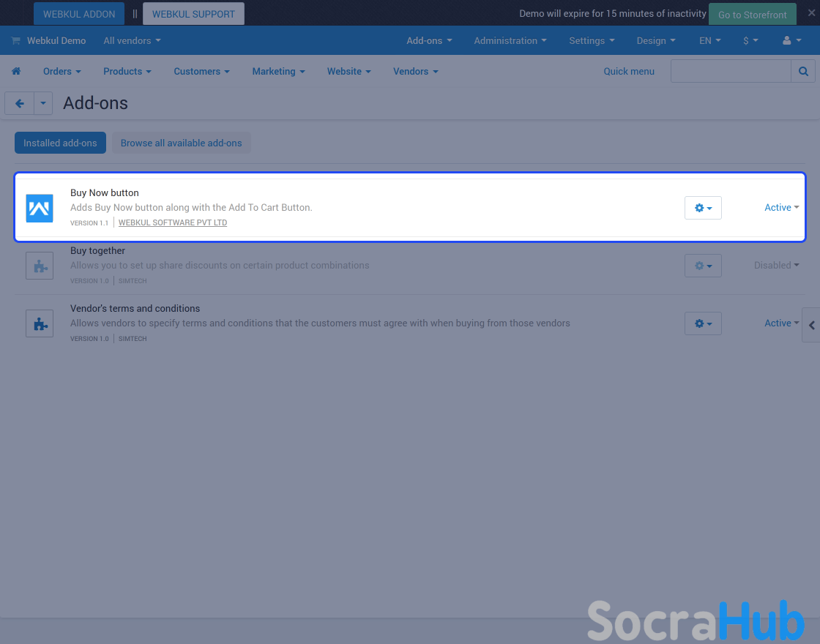Click the WEBKUL SUPPORT button
This screenshot has width=820, height=644.
(193, 14)
